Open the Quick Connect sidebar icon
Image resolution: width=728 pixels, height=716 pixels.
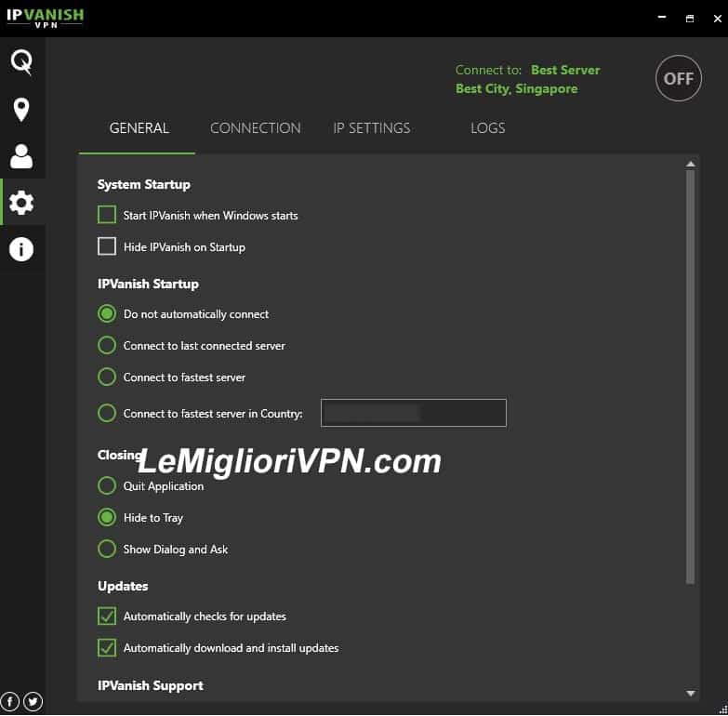pyautogui.click(x=21, y=61)
